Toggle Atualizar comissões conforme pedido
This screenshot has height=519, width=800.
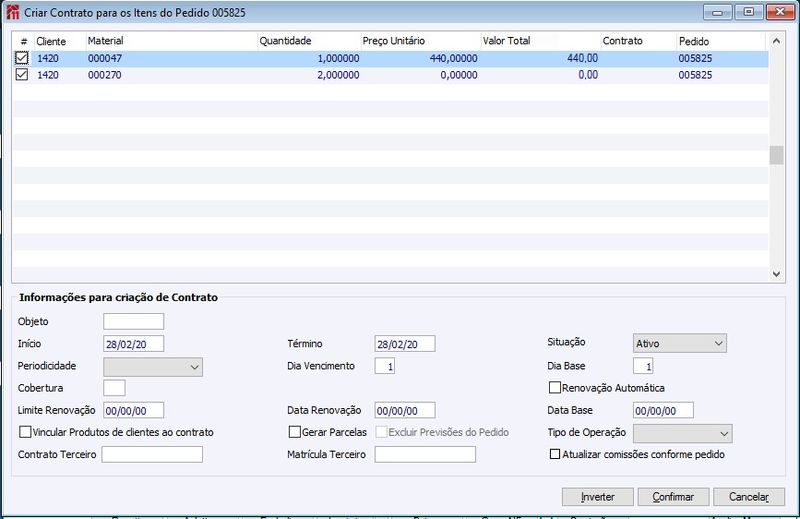click(555, 454)
